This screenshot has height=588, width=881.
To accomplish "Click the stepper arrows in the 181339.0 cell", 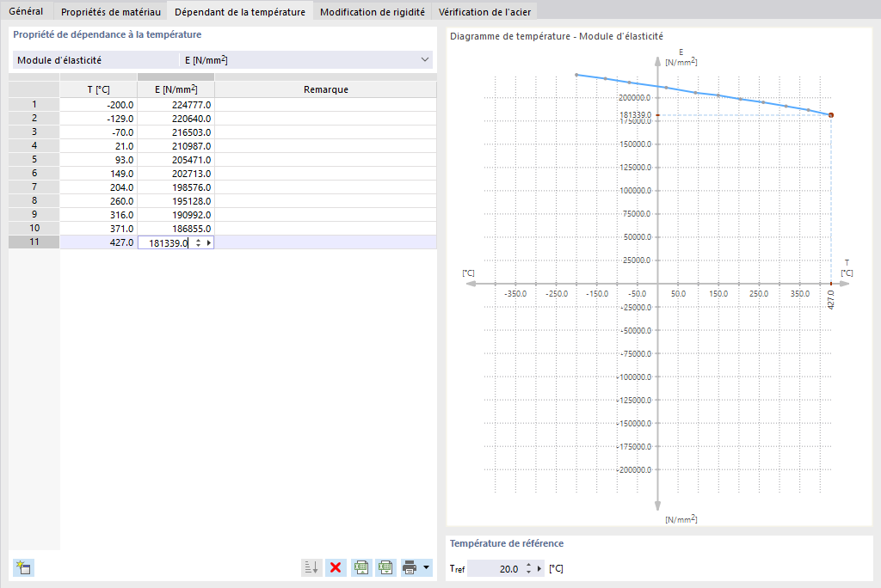I will point(198,242).
